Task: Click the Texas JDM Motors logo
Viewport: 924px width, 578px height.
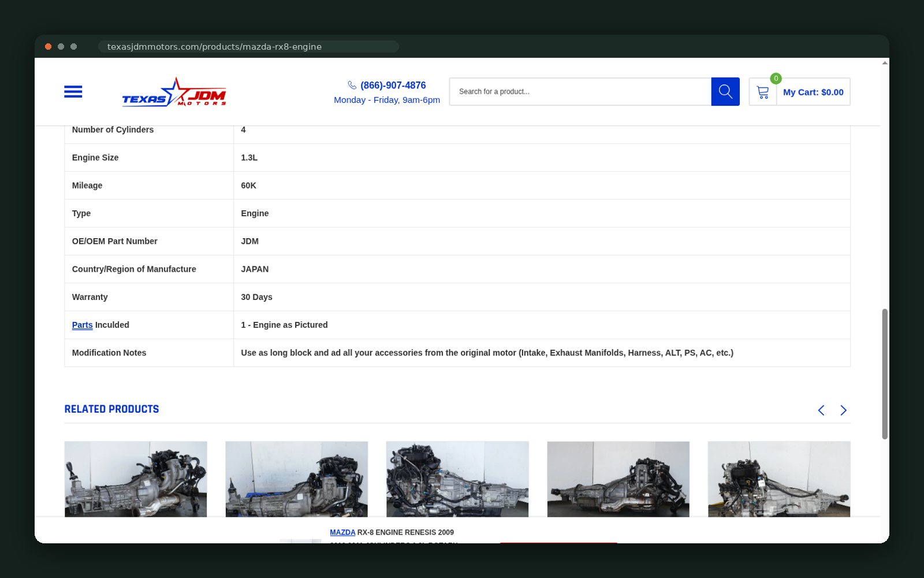Action: point(174,92)
